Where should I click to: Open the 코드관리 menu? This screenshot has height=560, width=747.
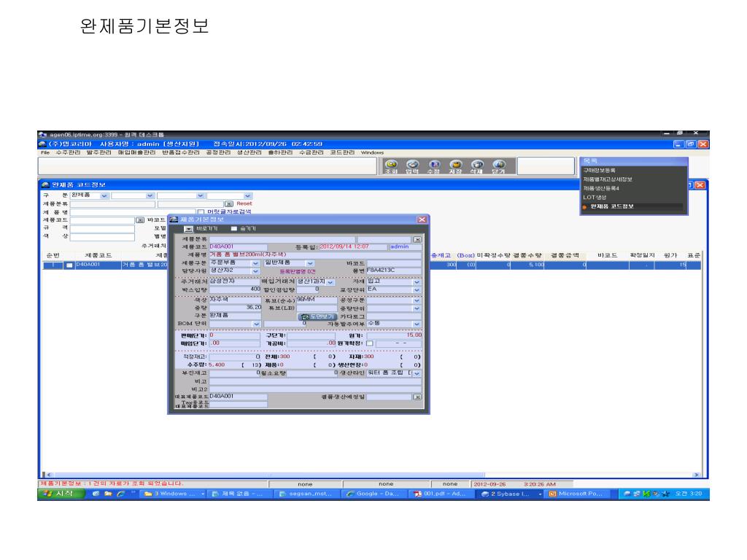(343, 152)
